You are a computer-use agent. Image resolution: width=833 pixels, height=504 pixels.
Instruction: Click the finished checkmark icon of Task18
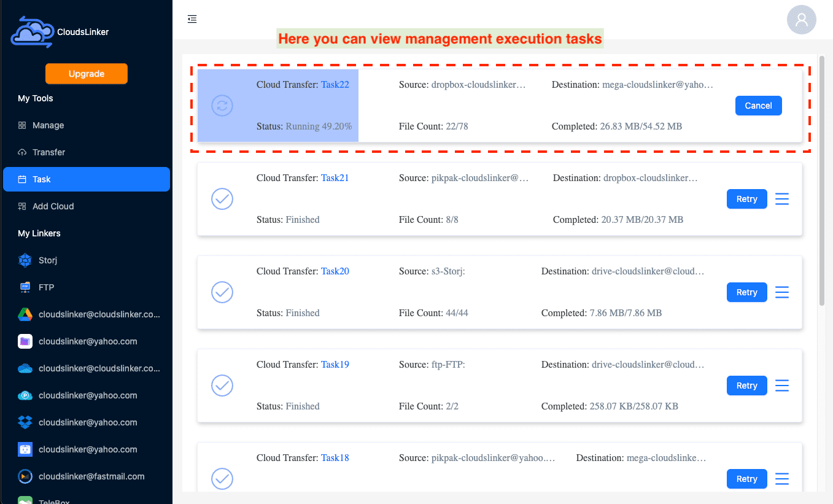coord(222,479)
